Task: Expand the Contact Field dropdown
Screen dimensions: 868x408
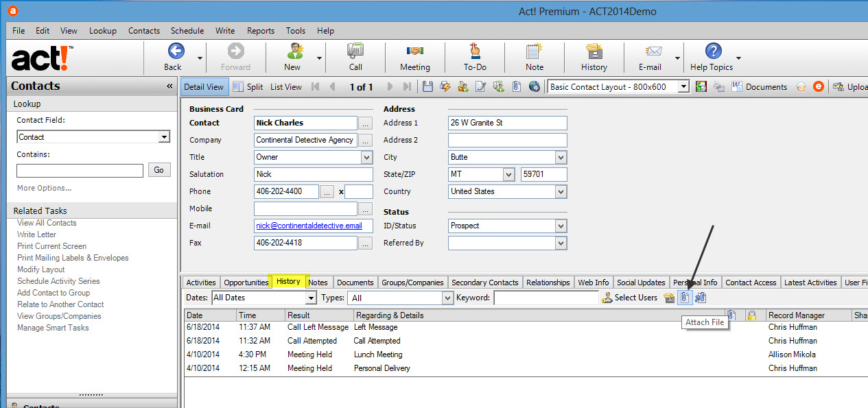Action: [163, 137]
